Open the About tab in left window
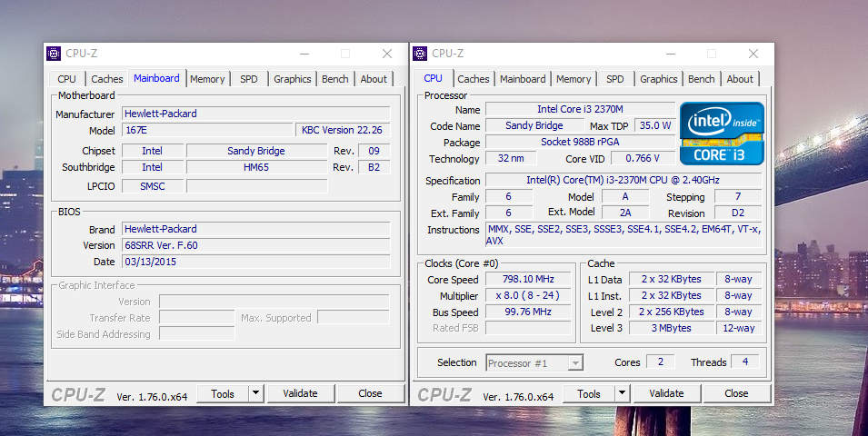Screen dimensions: 868x436 (374, 79)
